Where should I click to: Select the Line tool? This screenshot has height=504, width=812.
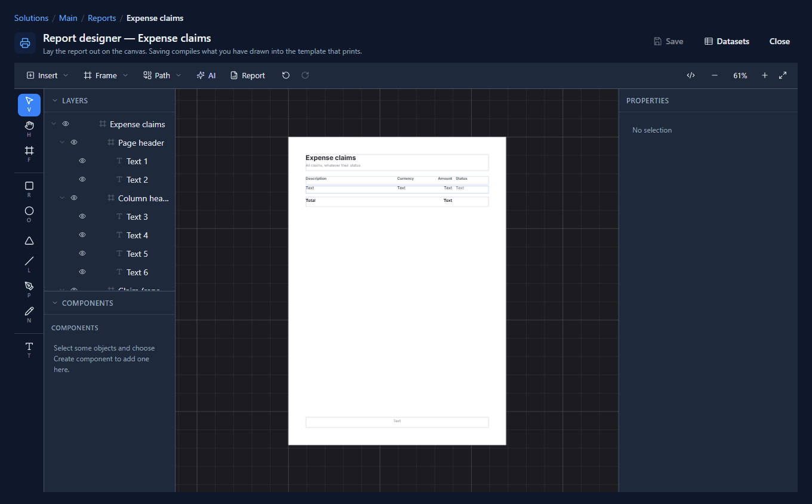click(29, 265)
